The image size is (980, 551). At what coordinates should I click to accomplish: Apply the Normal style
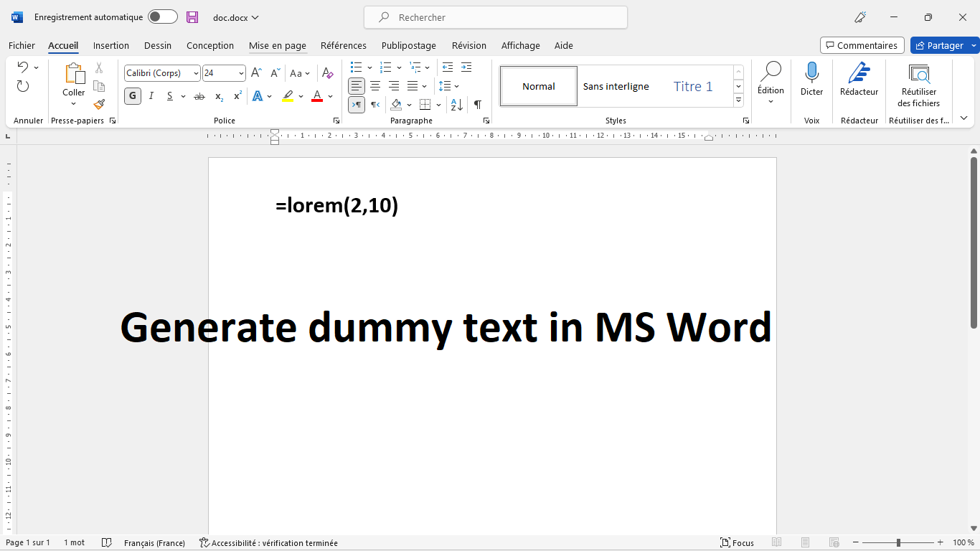pos(539,86)
